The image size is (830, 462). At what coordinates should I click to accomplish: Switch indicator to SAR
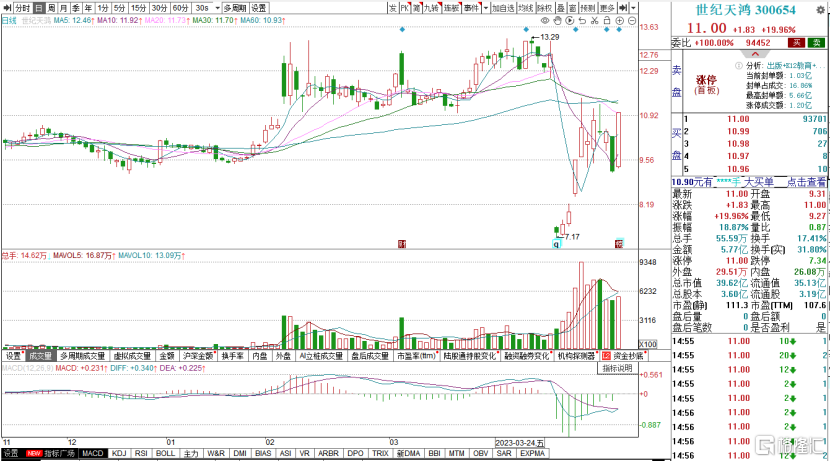(504, 454)
